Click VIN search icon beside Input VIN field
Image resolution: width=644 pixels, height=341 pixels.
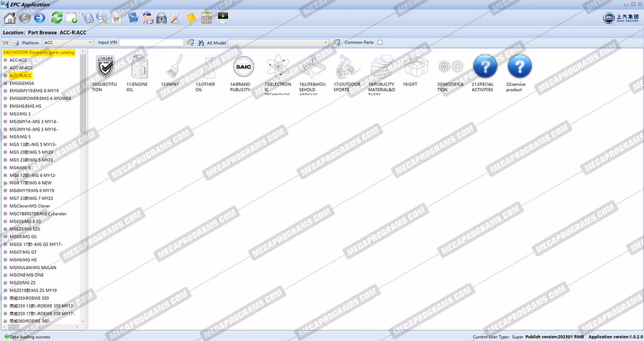coord(190,42)
